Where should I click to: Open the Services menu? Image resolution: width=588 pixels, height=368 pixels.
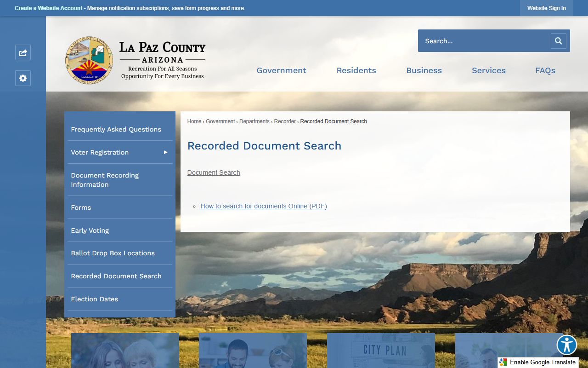[x=489, y=70]
